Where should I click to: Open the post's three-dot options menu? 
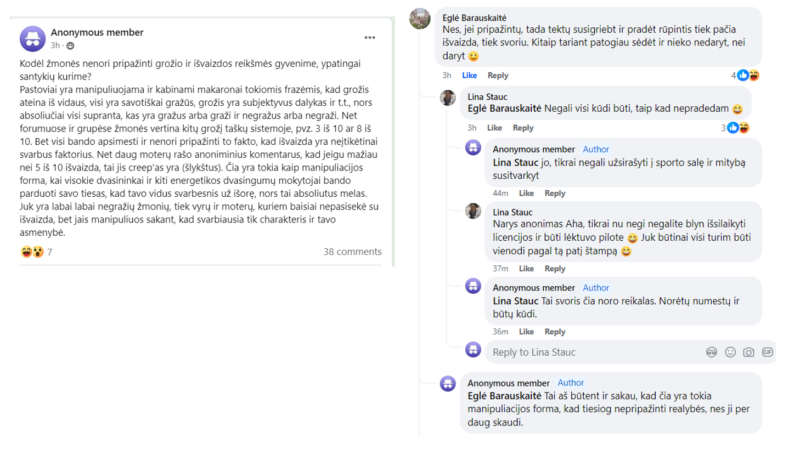pyautogui.click(x=370, y=37)
